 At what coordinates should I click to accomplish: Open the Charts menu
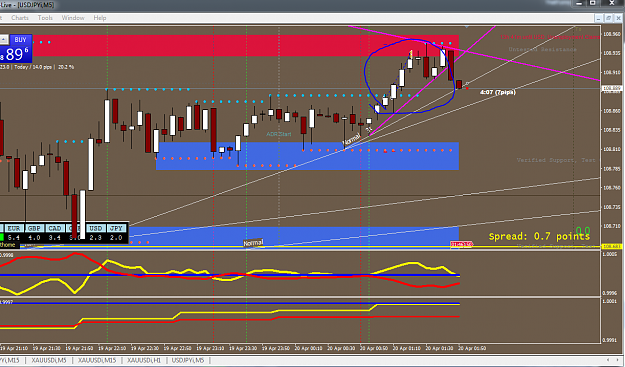tap(20, 18)
